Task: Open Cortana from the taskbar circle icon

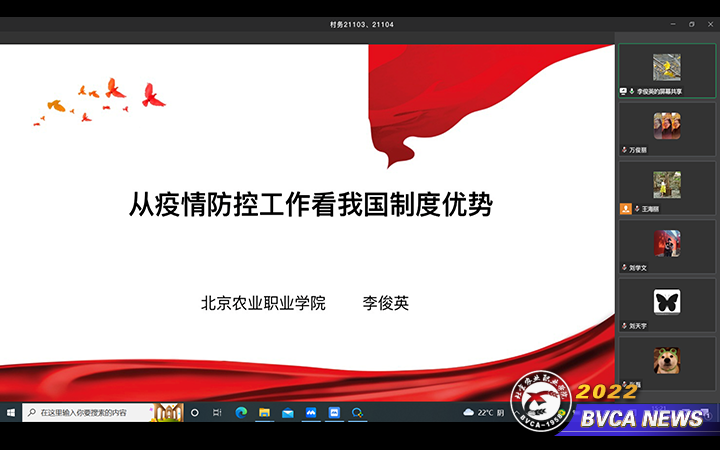Action: pos(194,412)
